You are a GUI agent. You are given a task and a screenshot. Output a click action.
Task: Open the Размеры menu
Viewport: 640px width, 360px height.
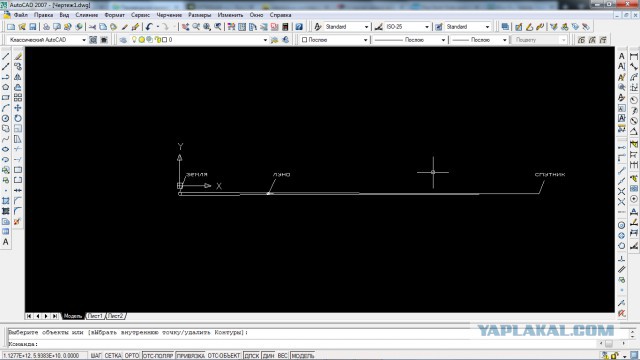pos(200,15)
